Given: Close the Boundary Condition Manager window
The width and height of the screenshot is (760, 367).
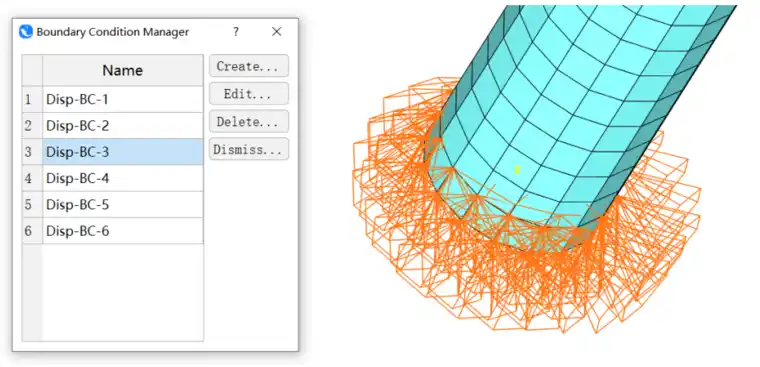Looking at the screenshot, I should point(276,32).
